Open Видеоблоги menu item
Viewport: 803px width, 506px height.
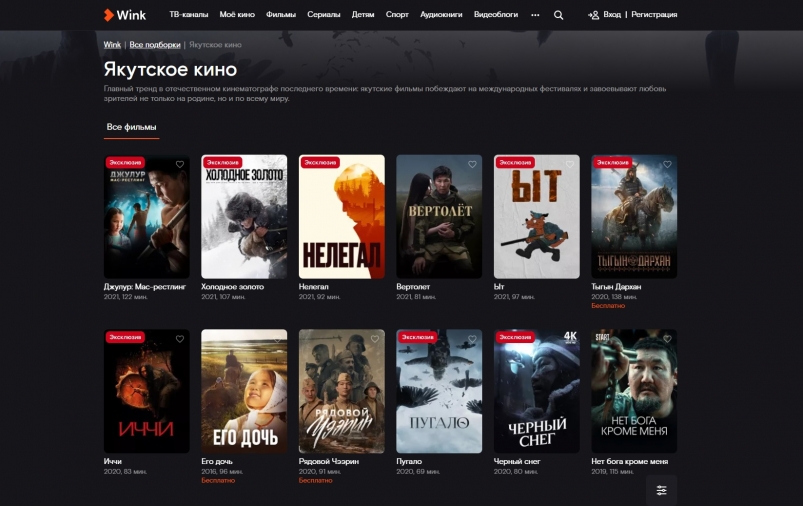[496, 15]
